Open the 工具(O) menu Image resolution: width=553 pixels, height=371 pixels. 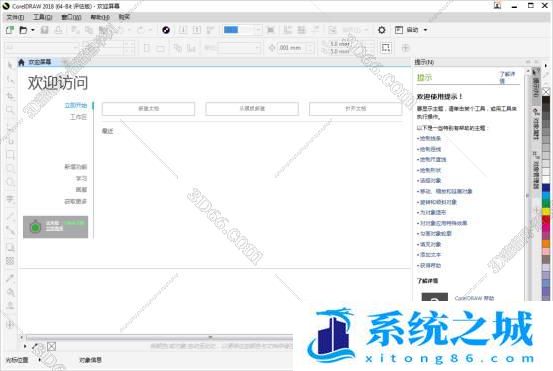[43, 17]
